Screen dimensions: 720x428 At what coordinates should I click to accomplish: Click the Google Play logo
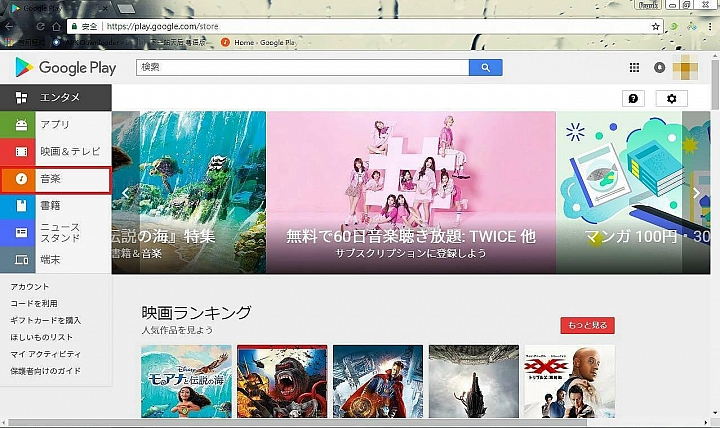65,68
